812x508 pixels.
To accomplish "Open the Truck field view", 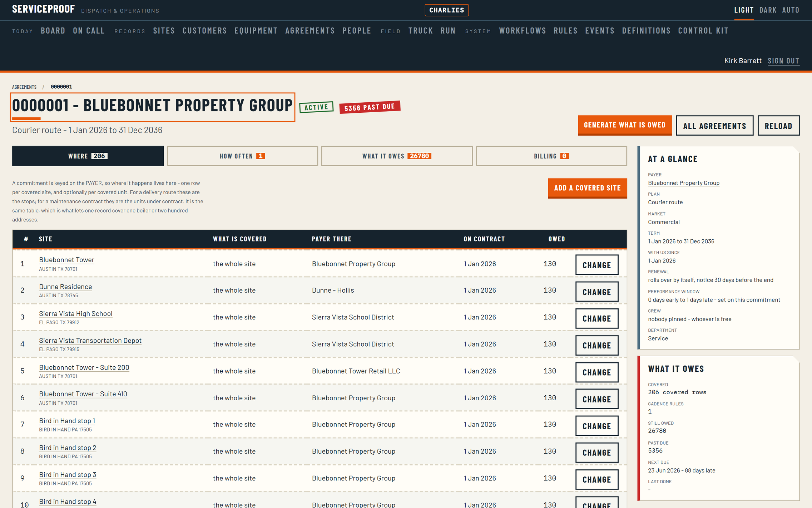I will [x=421, y=31].
